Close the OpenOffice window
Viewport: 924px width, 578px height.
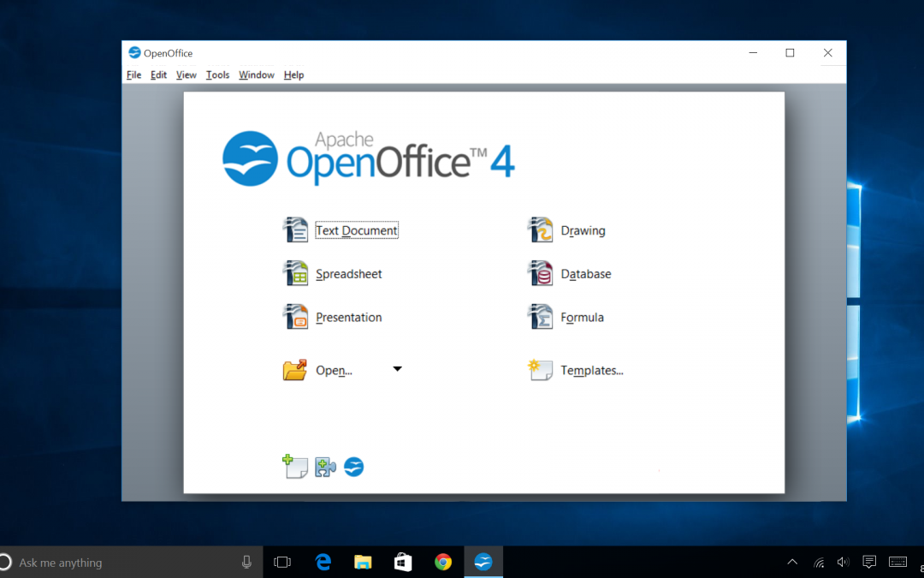pos(827,53)
